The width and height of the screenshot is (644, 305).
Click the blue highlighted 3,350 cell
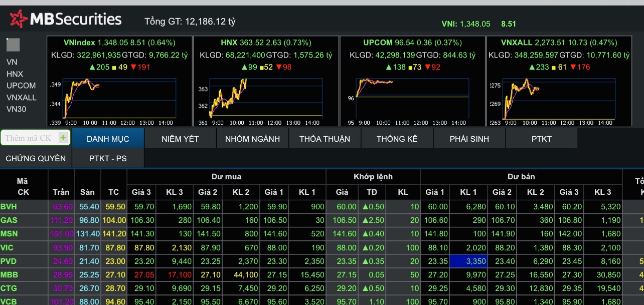pos(468,261)
